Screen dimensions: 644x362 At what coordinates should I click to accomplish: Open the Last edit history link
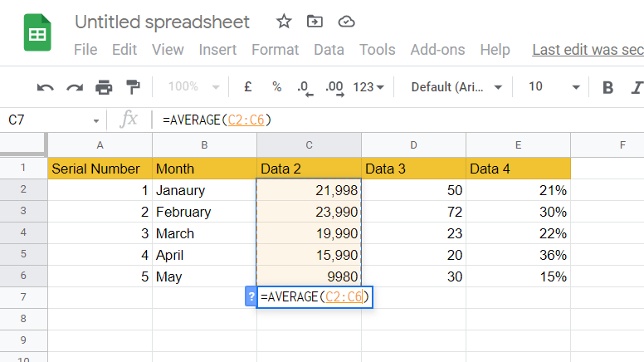click(588, 50)
